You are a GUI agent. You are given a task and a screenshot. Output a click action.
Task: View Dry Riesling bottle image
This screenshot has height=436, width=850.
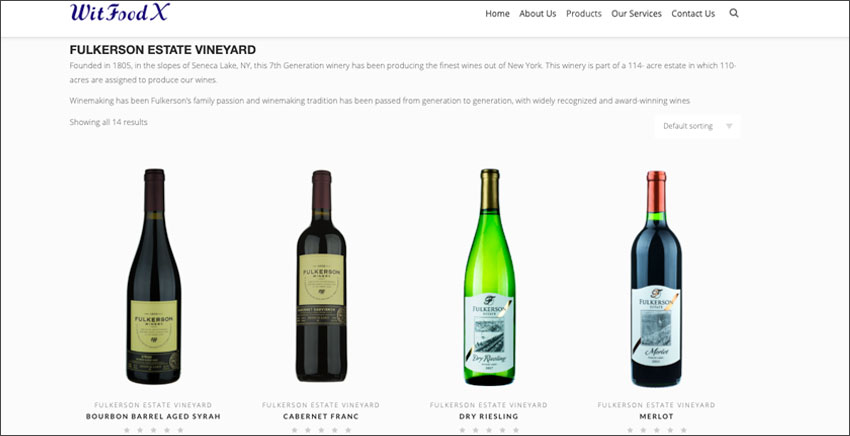[x=490, y=277]
